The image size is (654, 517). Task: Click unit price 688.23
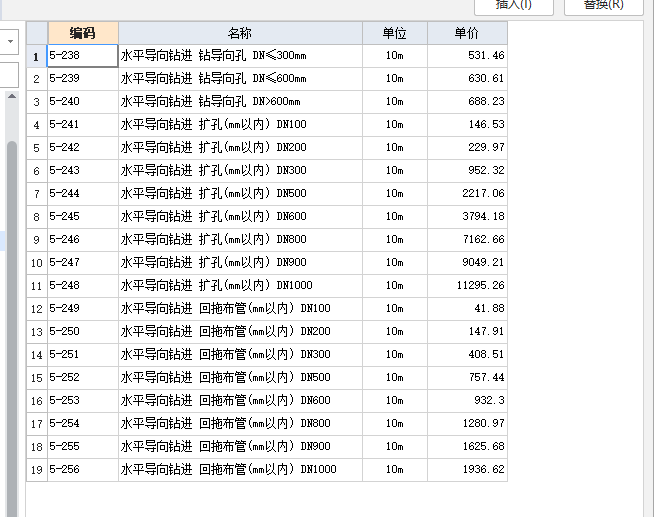[x=468, y=102]
